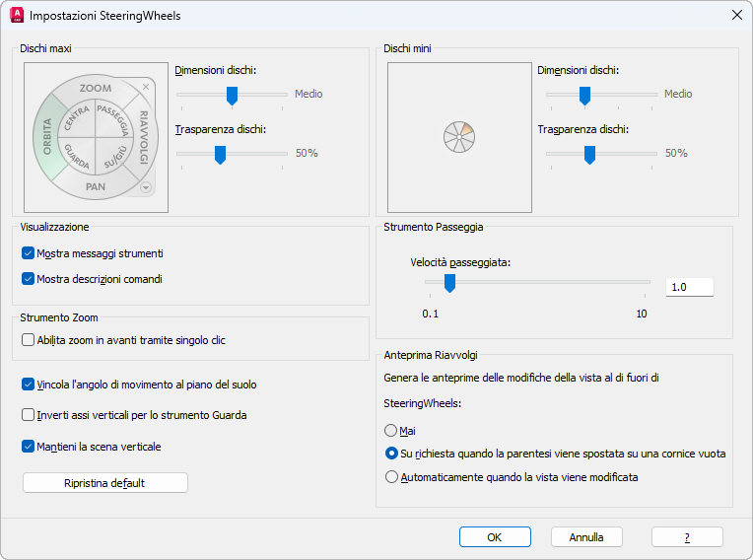
Task: Click the walk speed value field
Action: click(x=689, y=287)
